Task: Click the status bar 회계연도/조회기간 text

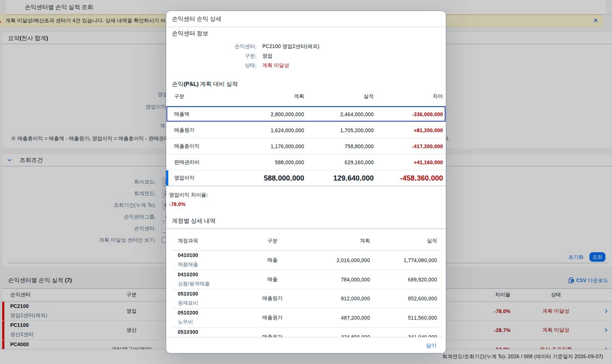Action: [x=522, y=357]
